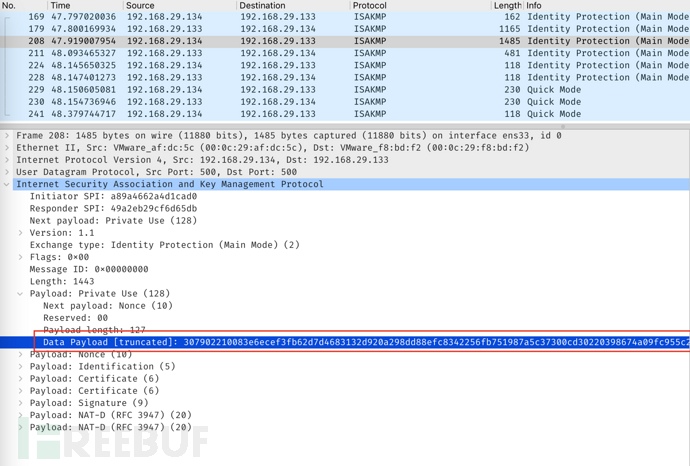Collapse the ISAKMP protocol tree
Viewport: 690px width, 466px height.
point(7,184)
